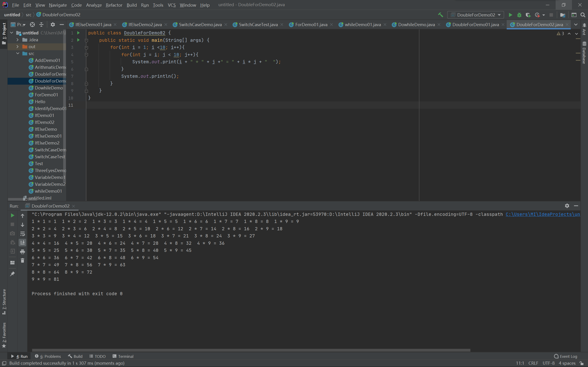The image size is (588, 367).
Task: Open Search Everywhere magnifier icon
Action: [x=583, y=15]
